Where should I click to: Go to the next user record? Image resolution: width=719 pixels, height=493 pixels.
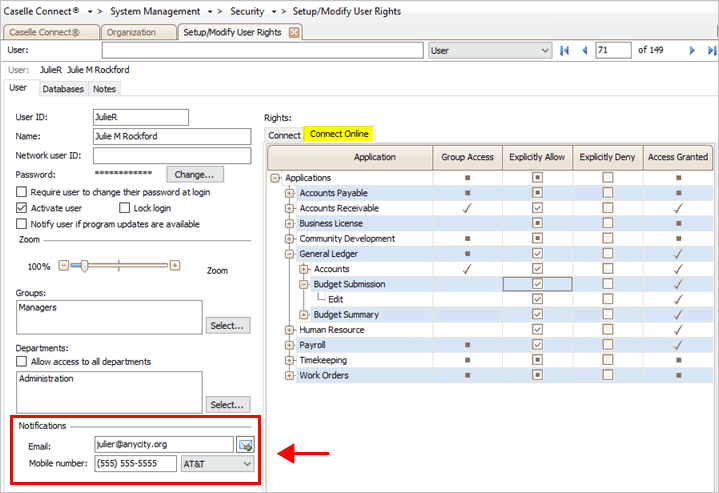click(x=692, y=50)
